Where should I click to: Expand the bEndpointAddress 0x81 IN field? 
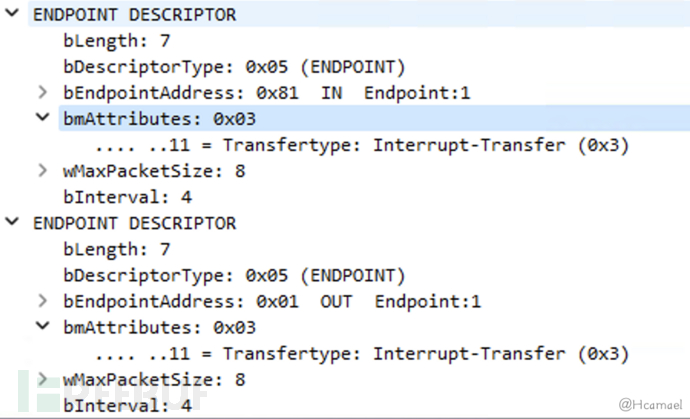[42, 92]
